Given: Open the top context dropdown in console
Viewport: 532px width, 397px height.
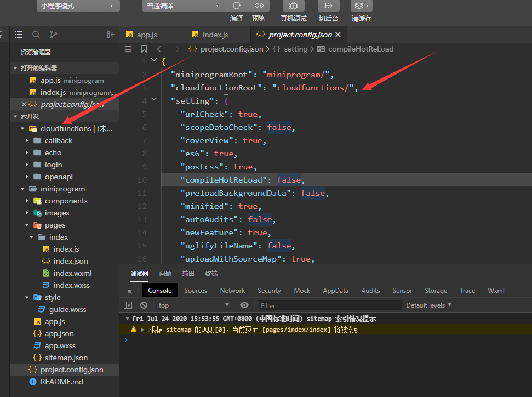Looking at the screenshot, I should click(x=193, y=305).
